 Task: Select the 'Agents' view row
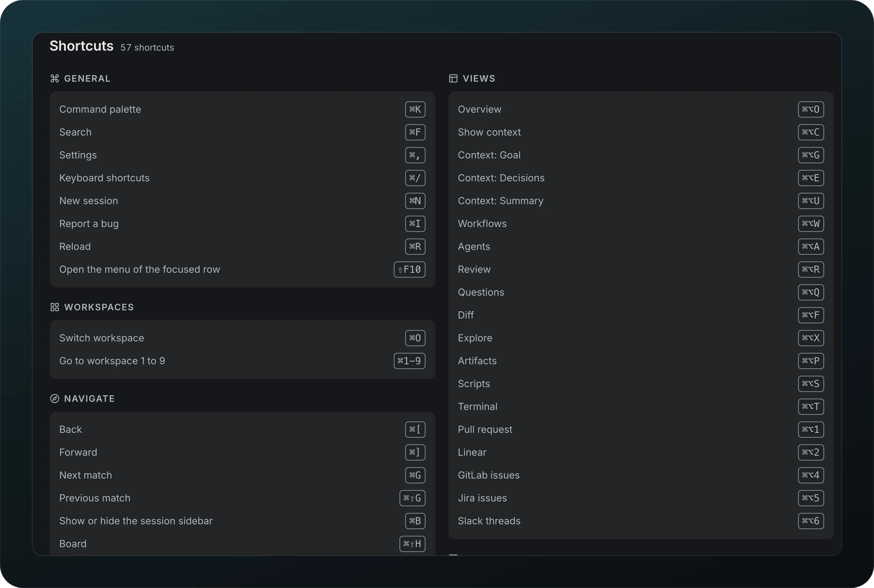(x=641, y=246)
